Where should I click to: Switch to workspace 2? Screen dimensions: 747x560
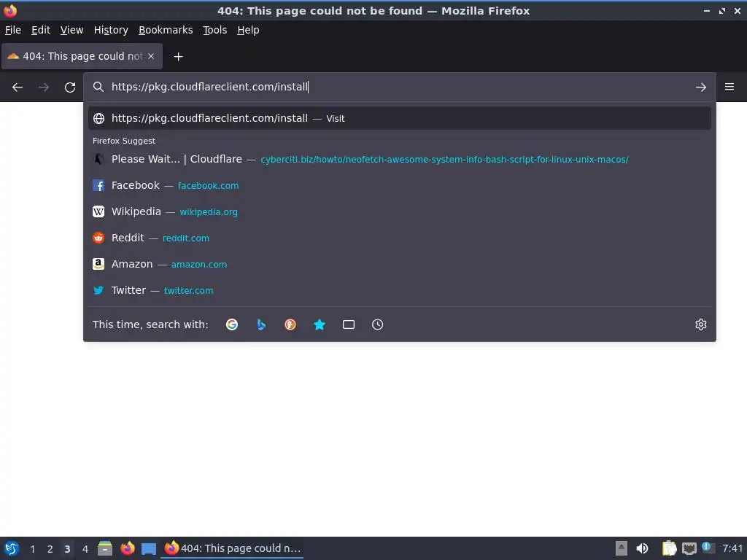click(50, 549)
